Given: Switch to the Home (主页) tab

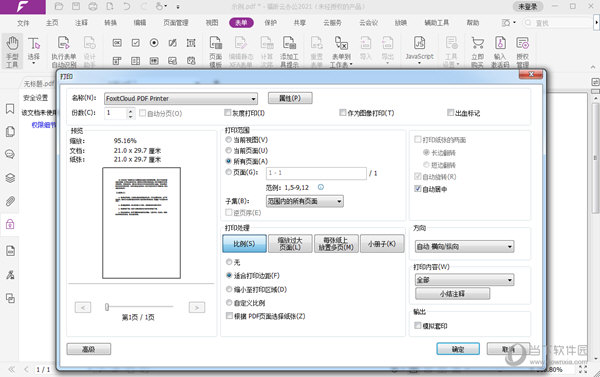Looking at the screenshot, I should 52,23.
